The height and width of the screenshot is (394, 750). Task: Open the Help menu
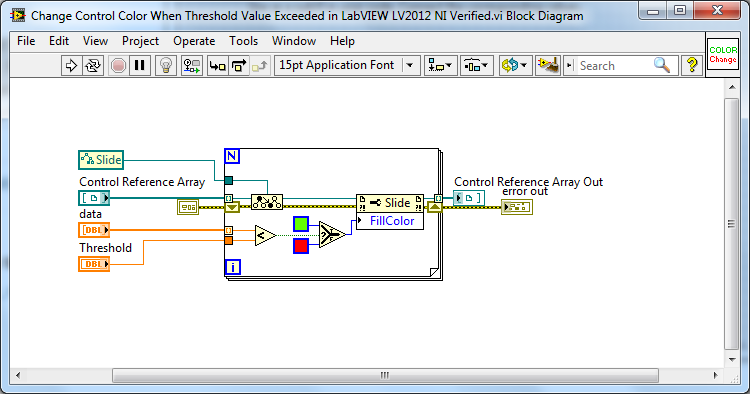coord(342,41)
